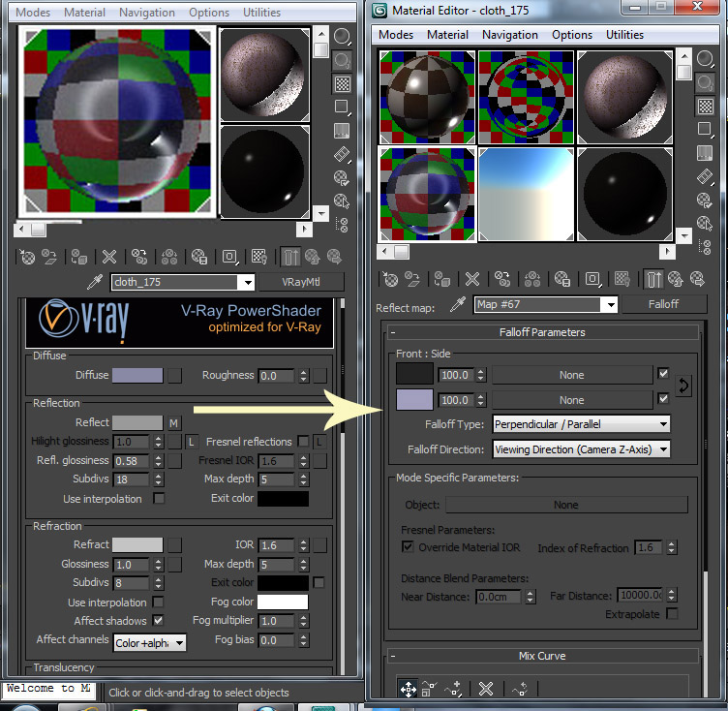Click the Swap Colors/Maps arrow icon
The width and height of the screenshot is (728, 711).
[x=683, y=386]
